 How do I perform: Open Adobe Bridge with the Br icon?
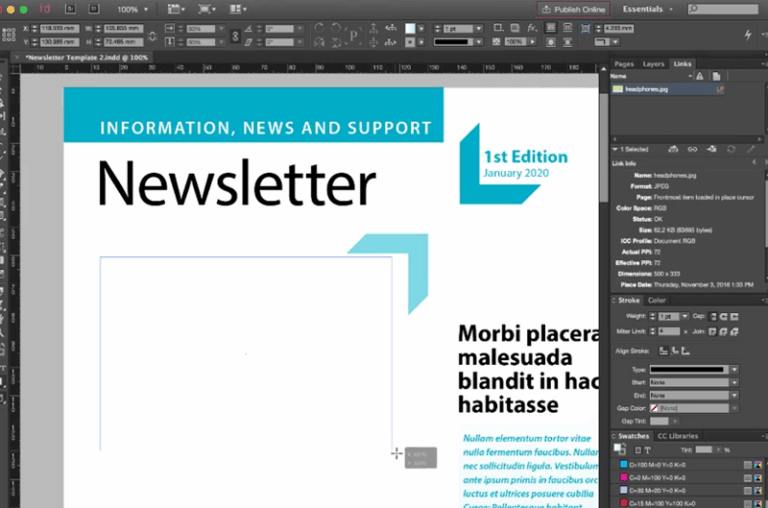tap(71, 9)
